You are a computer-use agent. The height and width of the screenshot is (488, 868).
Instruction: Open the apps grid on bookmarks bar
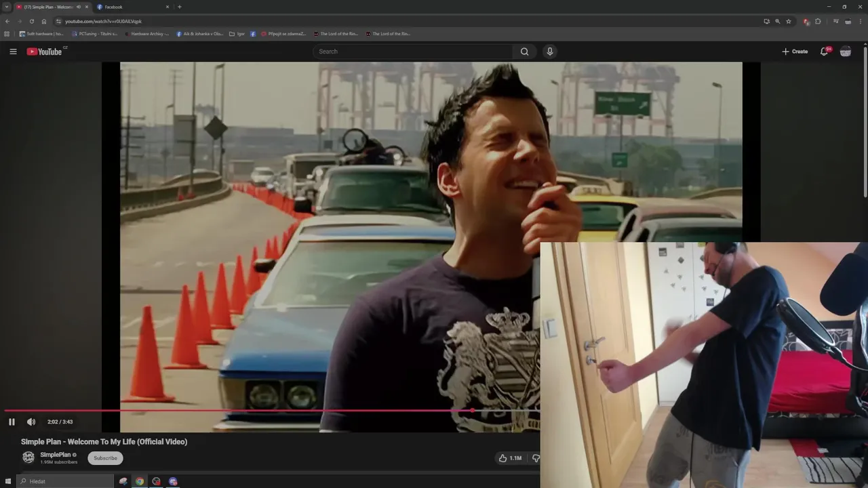7,34
